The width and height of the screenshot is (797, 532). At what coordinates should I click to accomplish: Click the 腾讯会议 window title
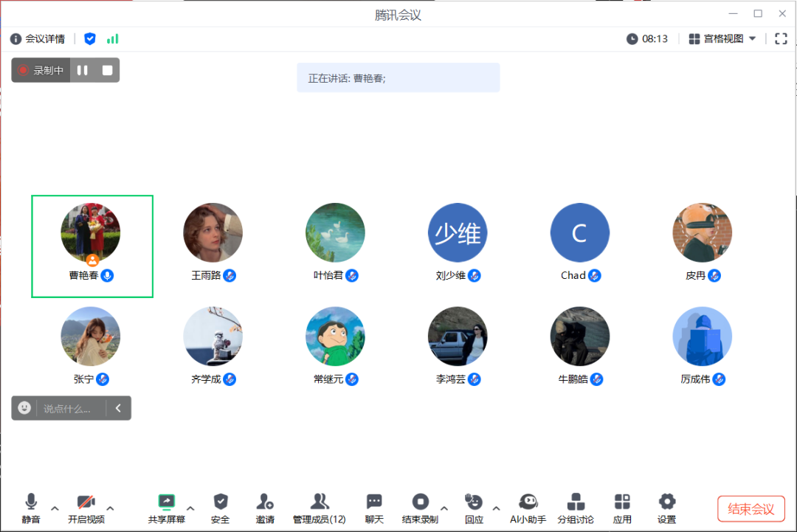coord(398,15)
